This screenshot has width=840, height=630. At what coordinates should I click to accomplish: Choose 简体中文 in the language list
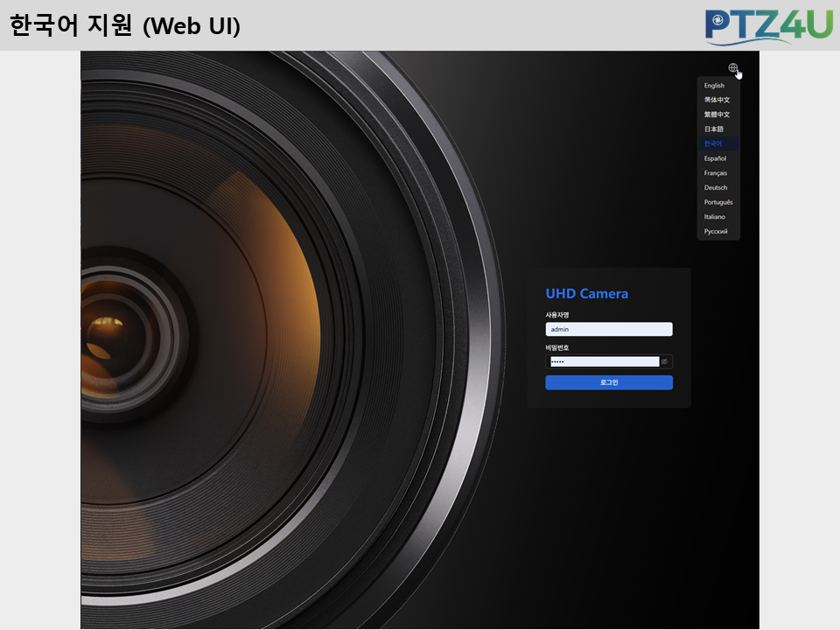(x=718, y=100)
